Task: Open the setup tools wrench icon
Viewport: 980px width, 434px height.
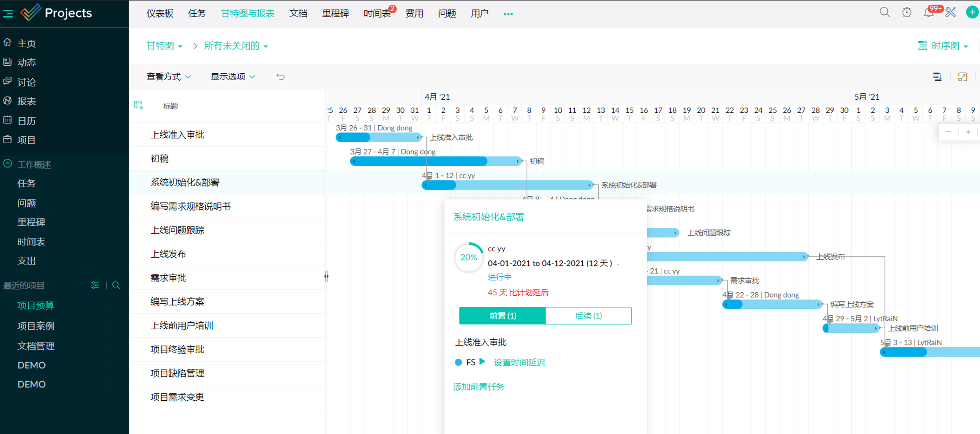Action: coord(951,13)
